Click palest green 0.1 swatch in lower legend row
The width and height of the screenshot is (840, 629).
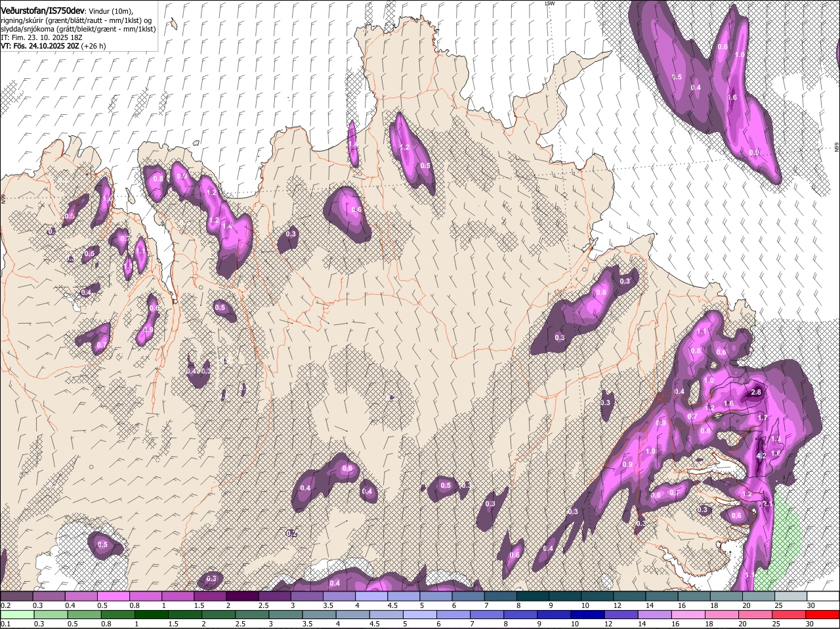[16, 615]
